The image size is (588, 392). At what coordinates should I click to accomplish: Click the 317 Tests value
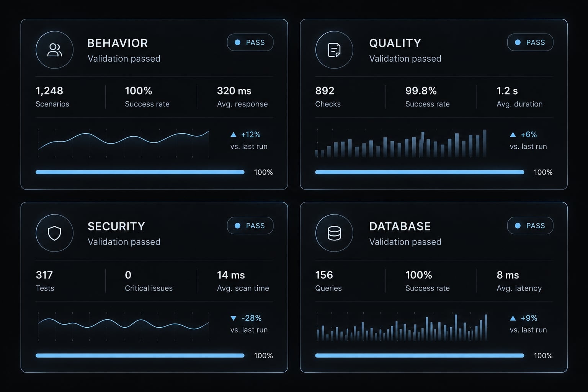pos(44,275)
